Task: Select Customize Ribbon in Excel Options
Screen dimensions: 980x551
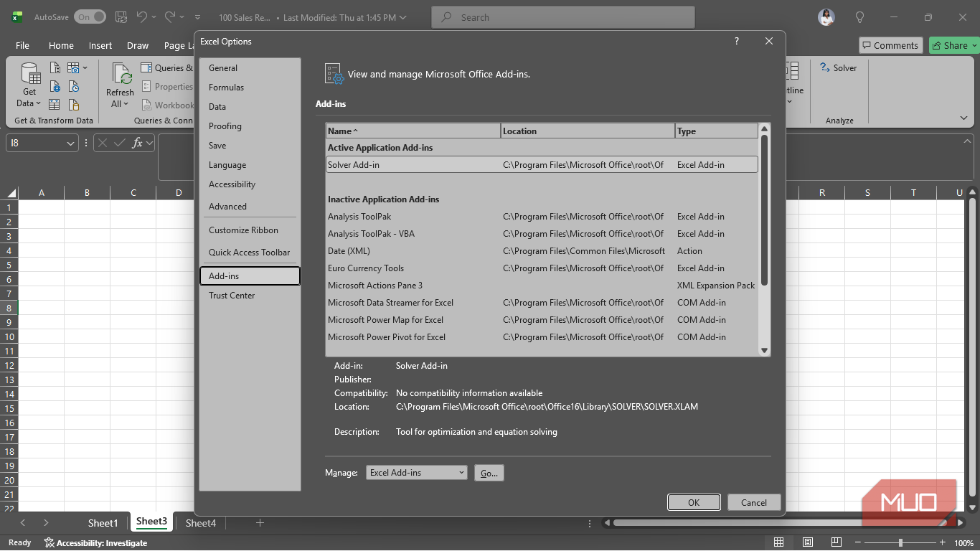Action: pyautogui.click(x=250, y=230)
